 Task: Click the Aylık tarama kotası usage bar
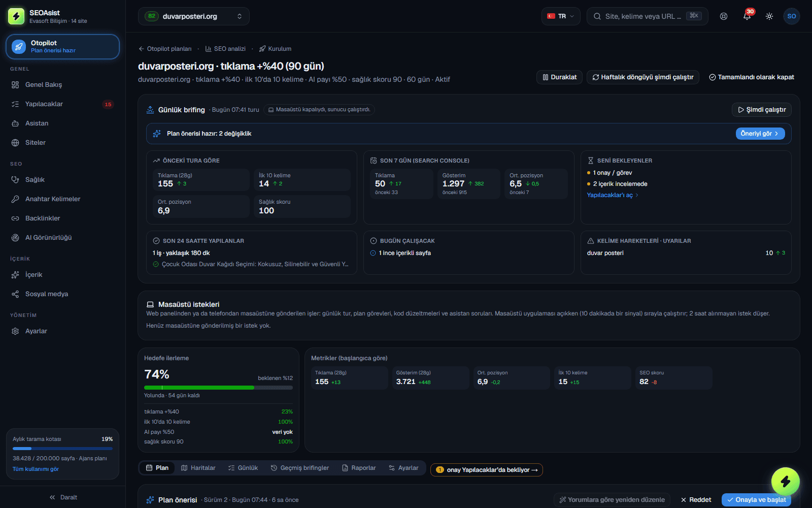coord(62,449)
